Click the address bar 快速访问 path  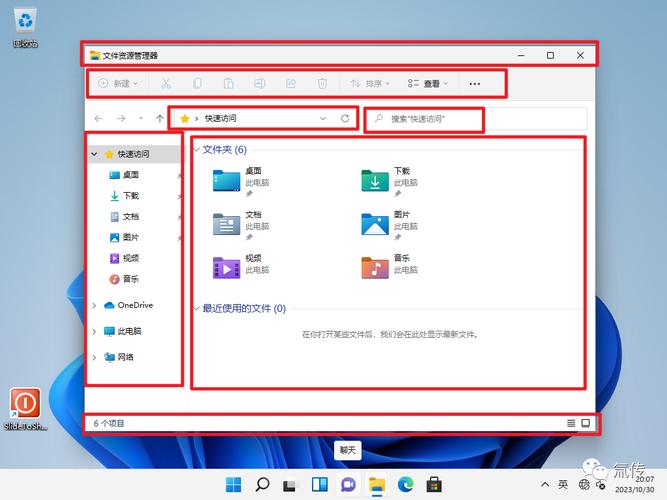(x=220, y=118)
